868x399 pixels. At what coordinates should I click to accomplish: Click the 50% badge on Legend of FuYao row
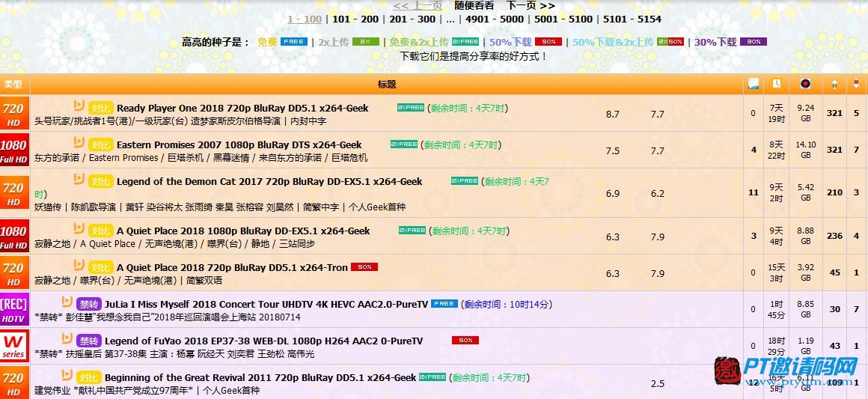[465, 341]
